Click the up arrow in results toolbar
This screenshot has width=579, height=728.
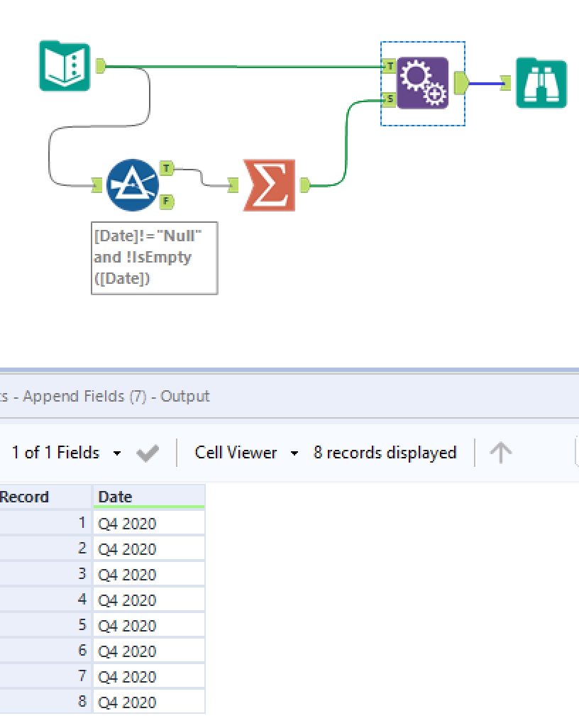tap(501, 453)
